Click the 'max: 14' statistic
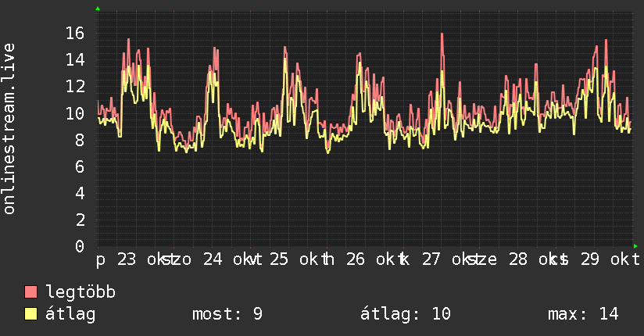 pyautogui.click(x=583, y=314)
